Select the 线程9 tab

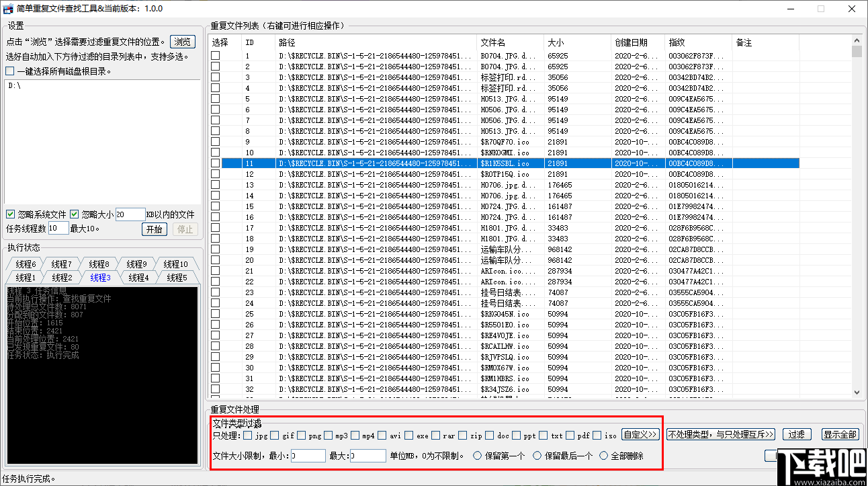[136, 264]
